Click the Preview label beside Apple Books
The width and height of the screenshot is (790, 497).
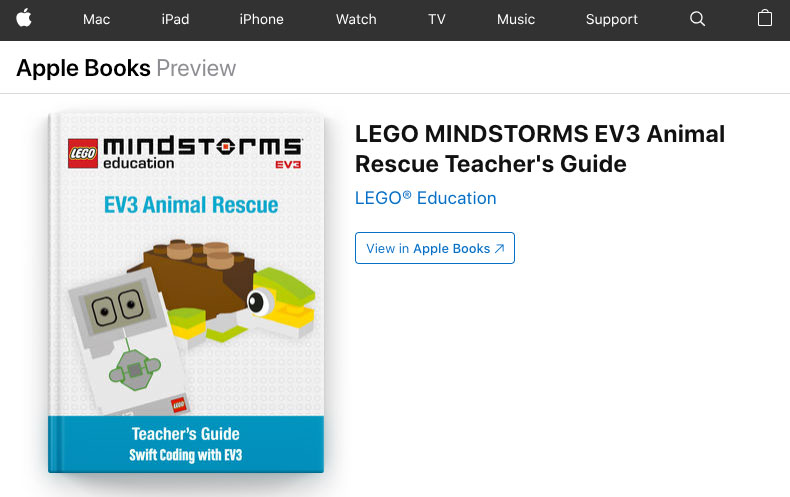[196, 68]
